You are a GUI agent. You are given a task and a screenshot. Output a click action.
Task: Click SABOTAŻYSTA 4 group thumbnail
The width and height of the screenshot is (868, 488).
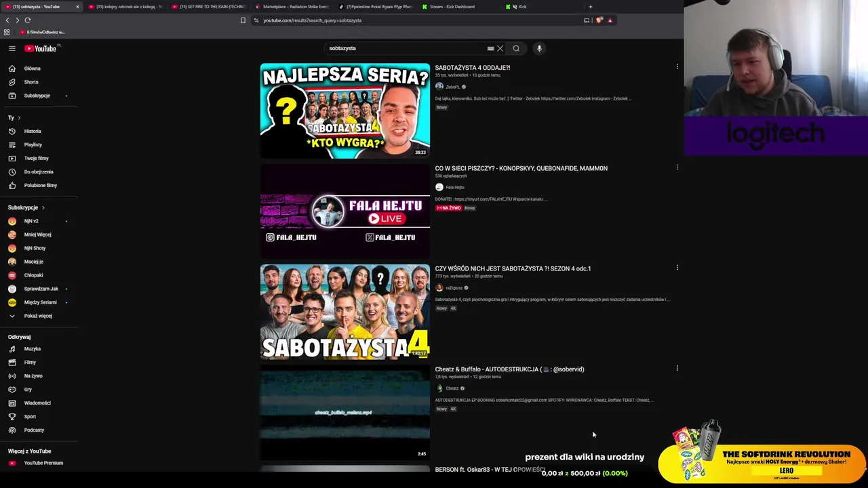coord(344,312)
